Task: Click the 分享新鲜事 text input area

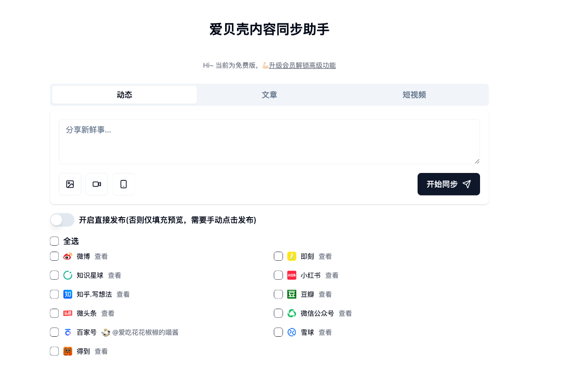Action: coord(269,142)
